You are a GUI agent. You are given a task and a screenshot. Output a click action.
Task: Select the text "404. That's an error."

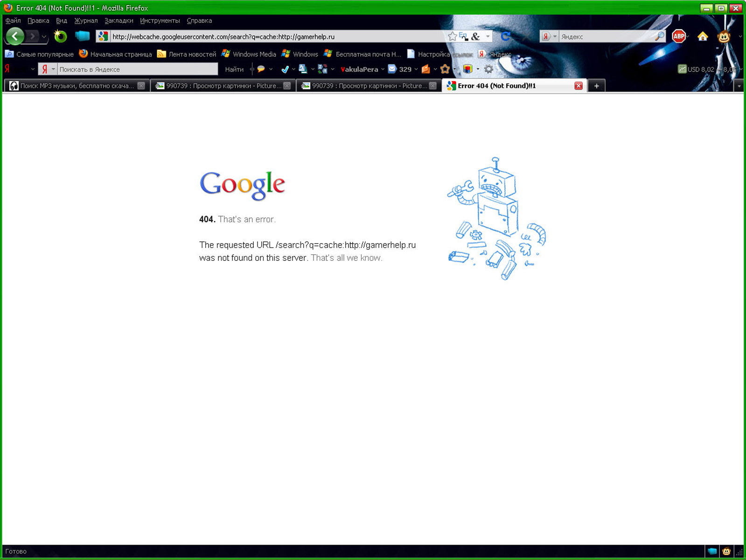pos(237,219)
